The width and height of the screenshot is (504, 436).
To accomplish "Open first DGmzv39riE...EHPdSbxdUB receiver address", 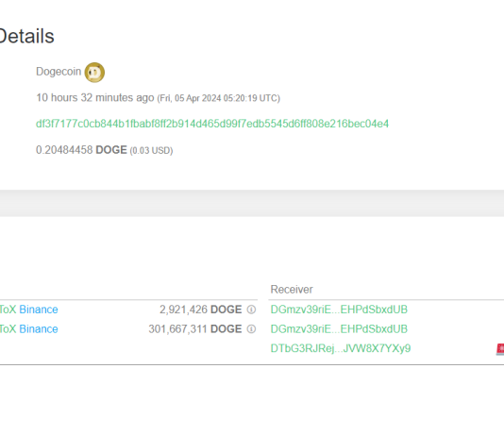I will coord(339,310).
